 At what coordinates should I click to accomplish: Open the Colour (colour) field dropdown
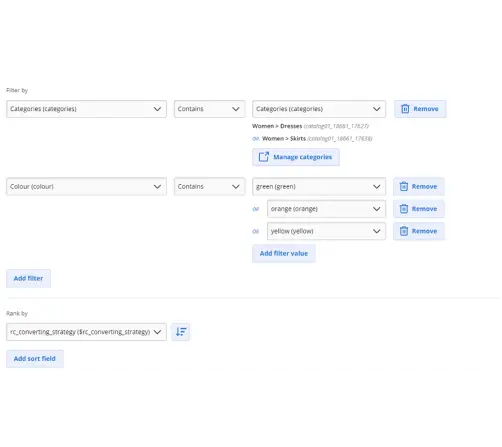[x=86, y=187]
